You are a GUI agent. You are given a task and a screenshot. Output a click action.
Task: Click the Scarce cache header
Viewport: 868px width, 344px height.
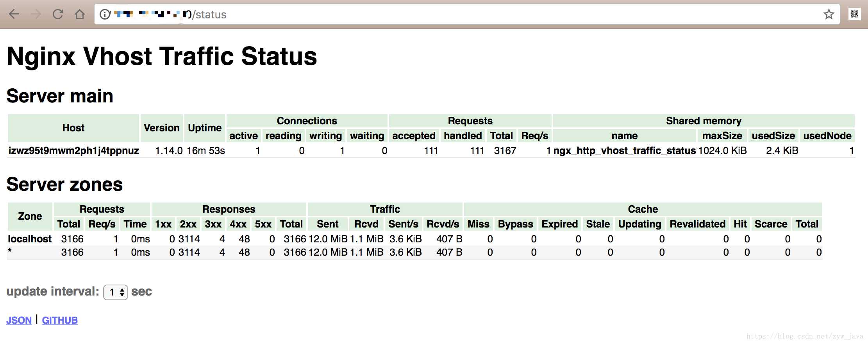coord(771,224)
